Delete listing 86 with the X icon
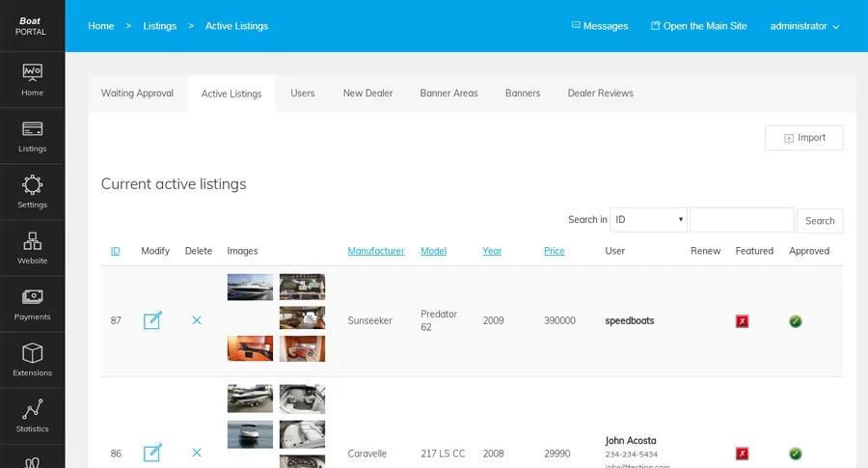Screen dimensions: 868x468 coord(197,453)
